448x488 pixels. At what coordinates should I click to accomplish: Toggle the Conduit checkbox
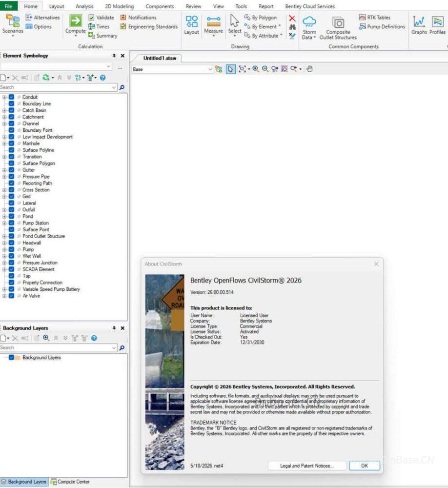coord(12,97)
